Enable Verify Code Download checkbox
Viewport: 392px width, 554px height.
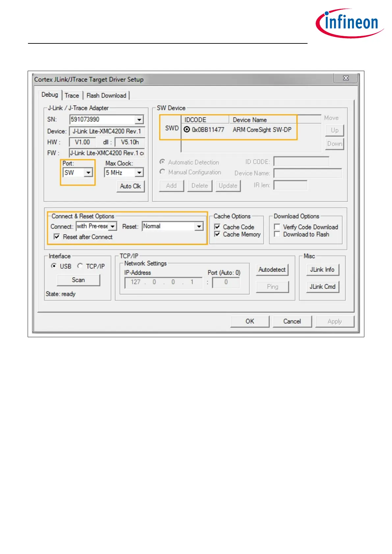click(x=277, y=227)
